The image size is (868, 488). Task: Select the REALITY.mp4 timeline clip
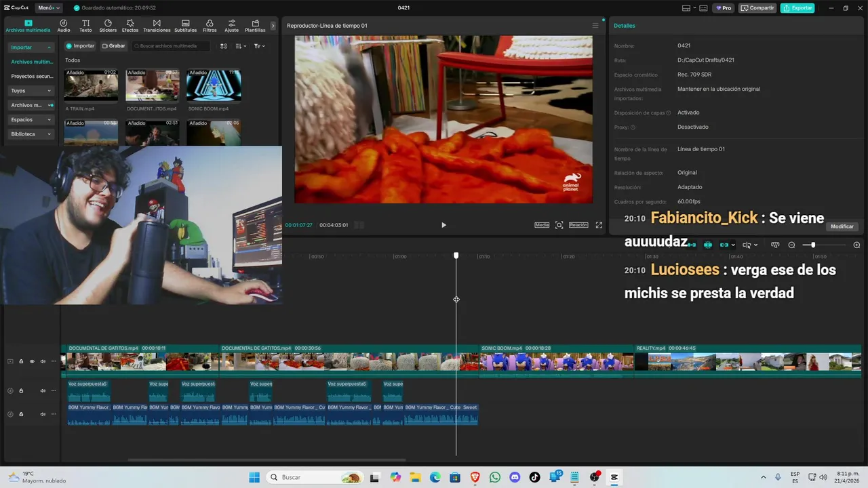(747, 360)
